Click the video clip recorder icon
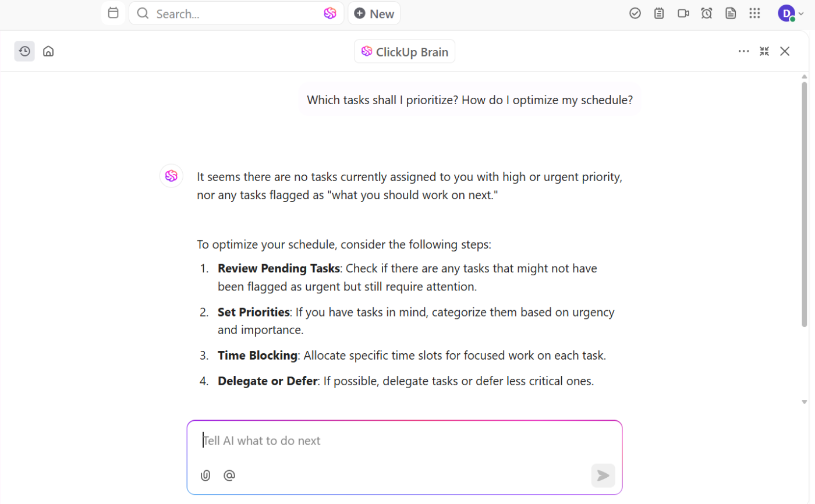The image size is (815, 504). [x=683, y=13]
